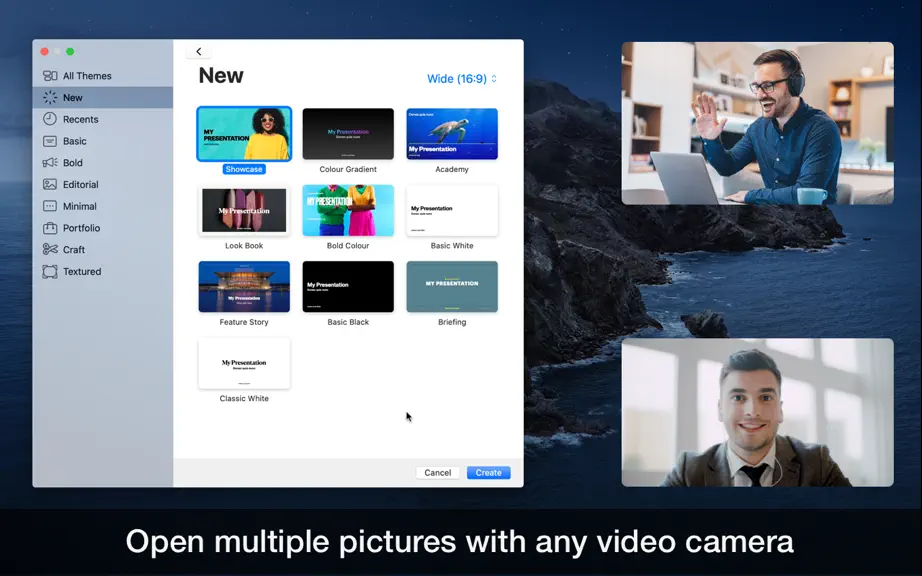Click the Cancel button
This screenshot has height=576, width=922.
click(437, 473)
